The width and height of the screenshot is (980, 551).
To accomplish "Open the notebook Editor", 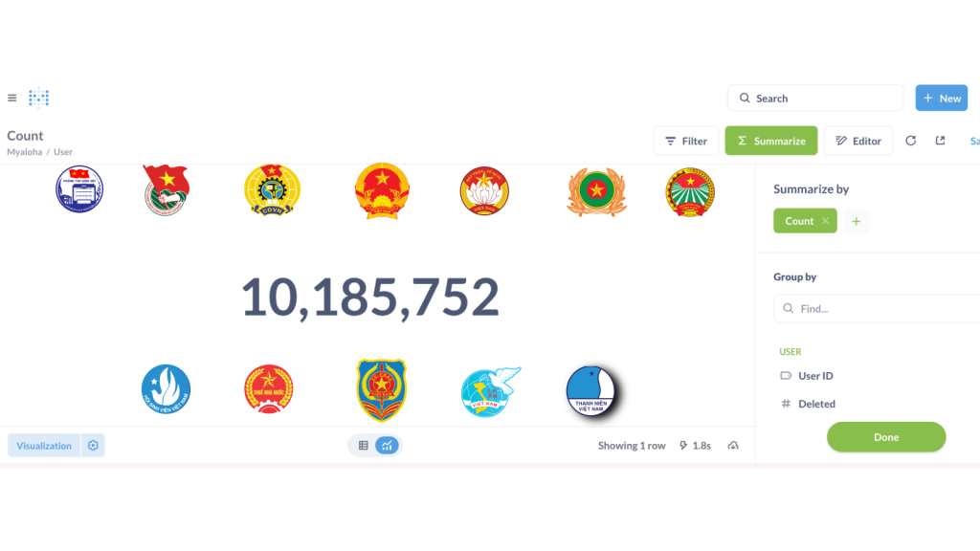I will click(858, 141).
